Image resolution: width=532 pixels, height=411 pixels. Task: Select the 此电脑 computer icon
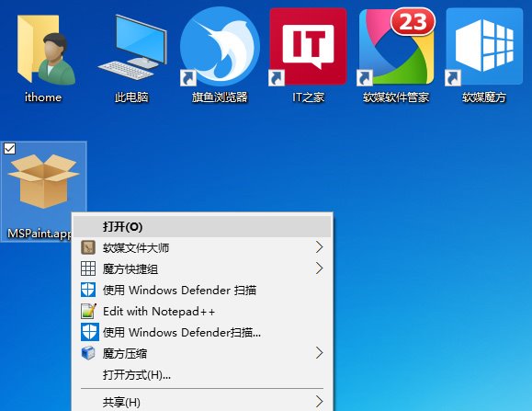click(132, 47)
